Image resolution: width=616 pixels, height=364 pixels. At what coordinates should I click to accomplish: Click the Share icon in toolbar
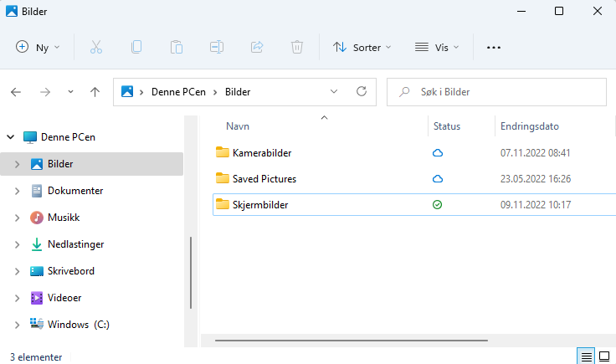(x=257, y=47)
